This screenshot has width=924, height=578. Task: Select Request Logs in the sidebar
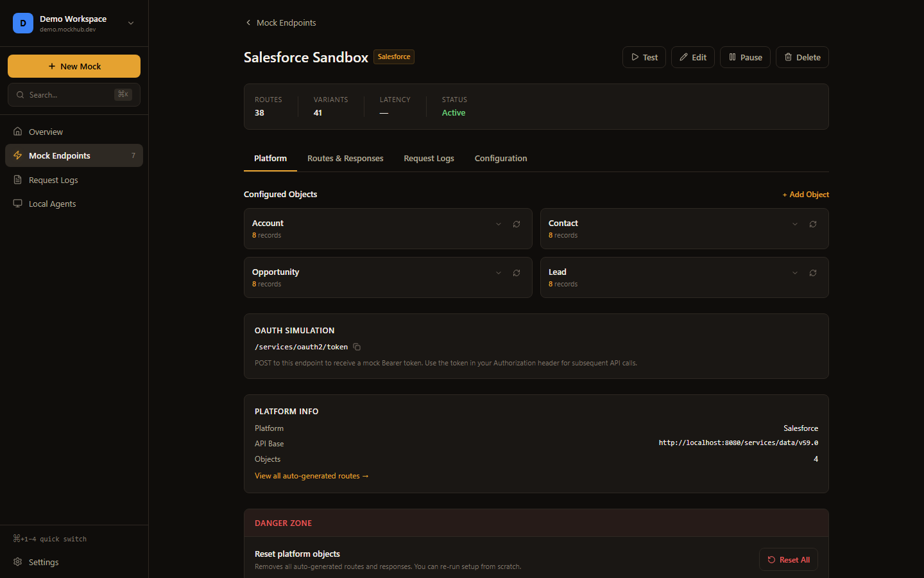pyautogui.click(x=53, y=180)
